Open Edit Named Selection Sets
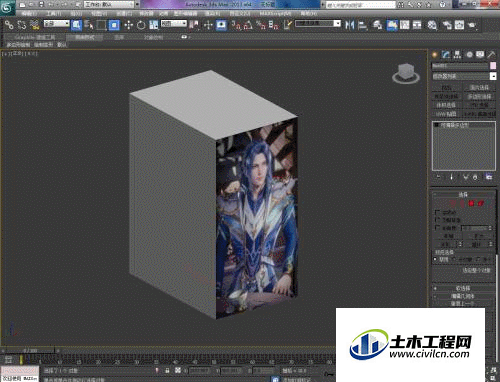 288,25
